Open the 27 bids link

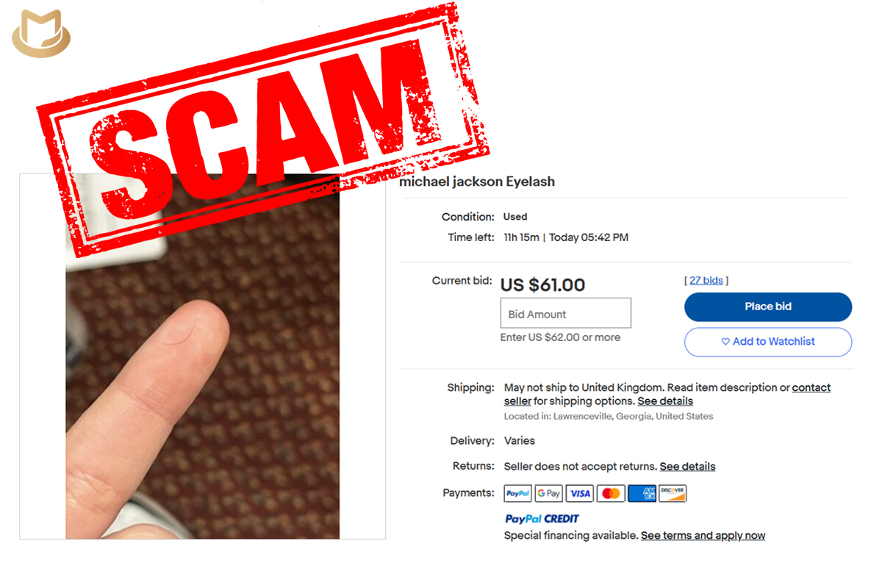pyautogui.click(x=706, y=280)
